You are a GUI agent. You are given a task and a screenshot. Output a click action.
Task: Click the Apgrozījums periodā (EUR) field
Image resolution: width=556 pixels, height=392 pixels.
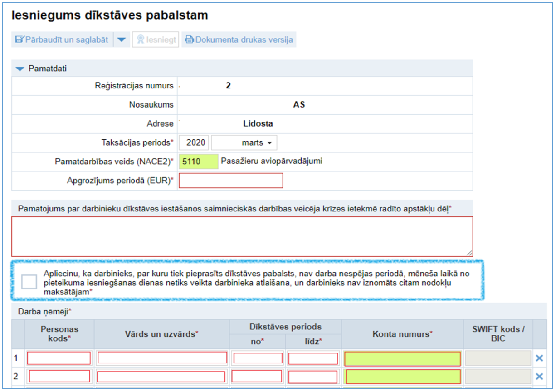point(231,181)
